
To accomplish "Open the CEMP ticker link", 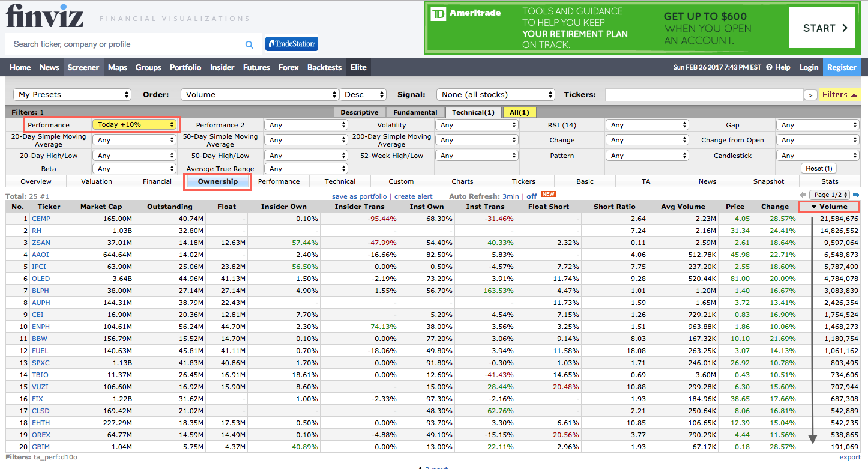I will (41, 219).
